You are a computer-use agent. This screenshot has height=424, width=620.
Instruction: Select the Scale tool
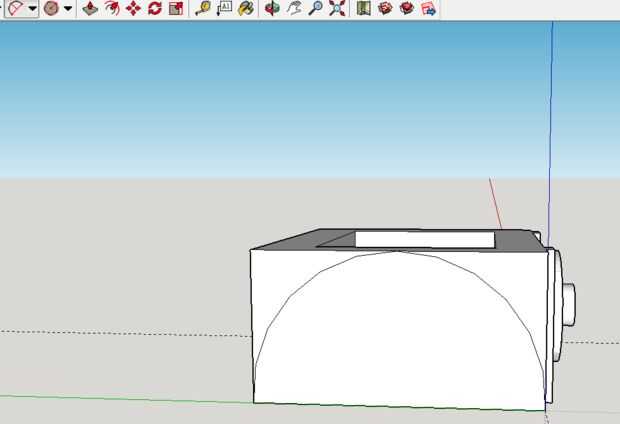[x=176, y=8]
